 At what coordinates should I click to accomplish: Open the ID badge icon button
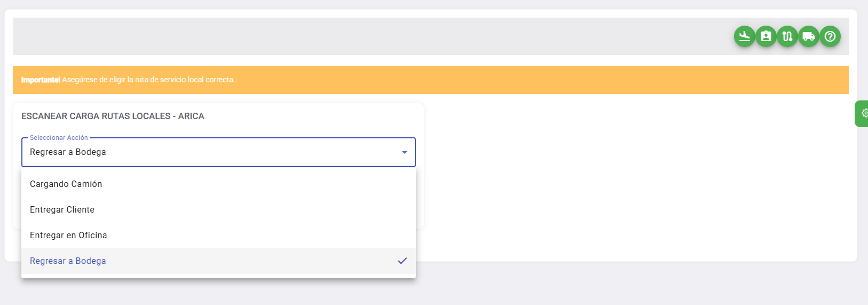766,36
